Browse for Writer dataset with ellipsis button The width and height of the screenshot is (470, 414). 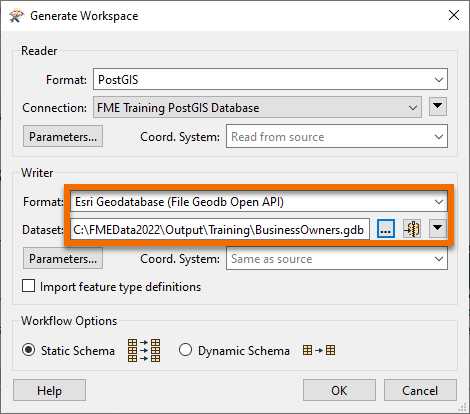point(386,229)
